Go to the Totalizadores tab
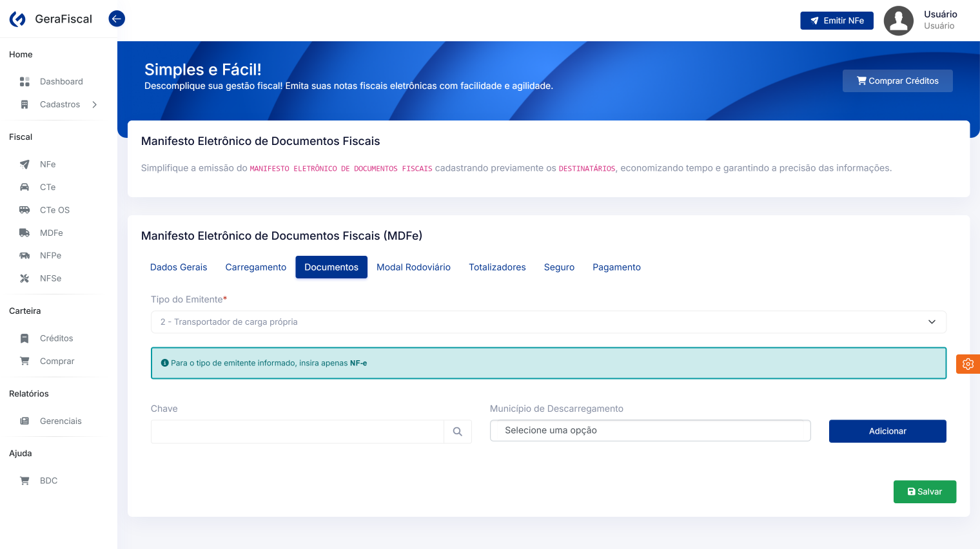Viewport: 980px width, 549px height. [x=497, y=267]
